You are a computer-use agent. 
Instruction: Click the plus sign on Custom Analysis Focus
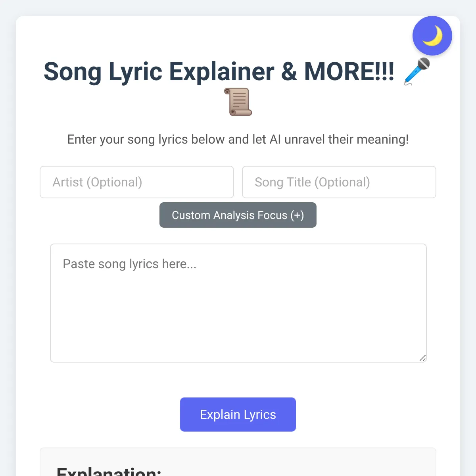297,215
